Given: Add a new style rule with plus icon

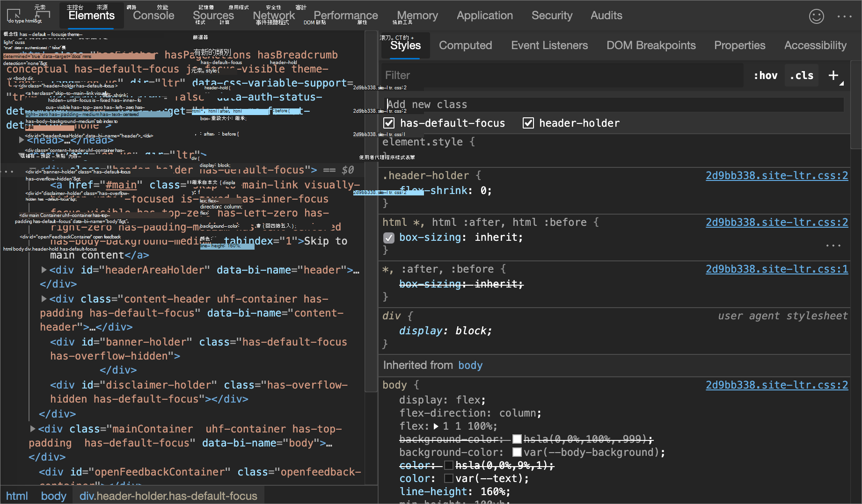Looking at the screenshot, I should pos(833,75).
